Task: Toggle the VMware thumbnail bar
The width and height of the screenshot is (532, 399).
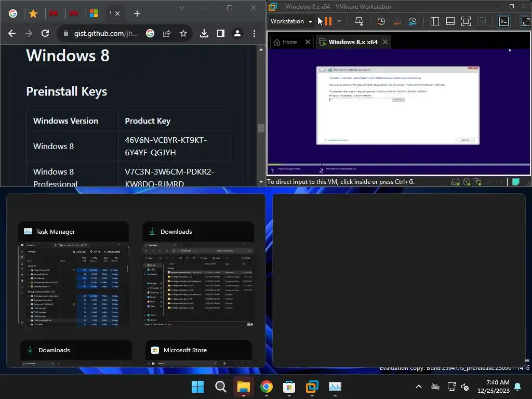Action: (x=450, y=21)
